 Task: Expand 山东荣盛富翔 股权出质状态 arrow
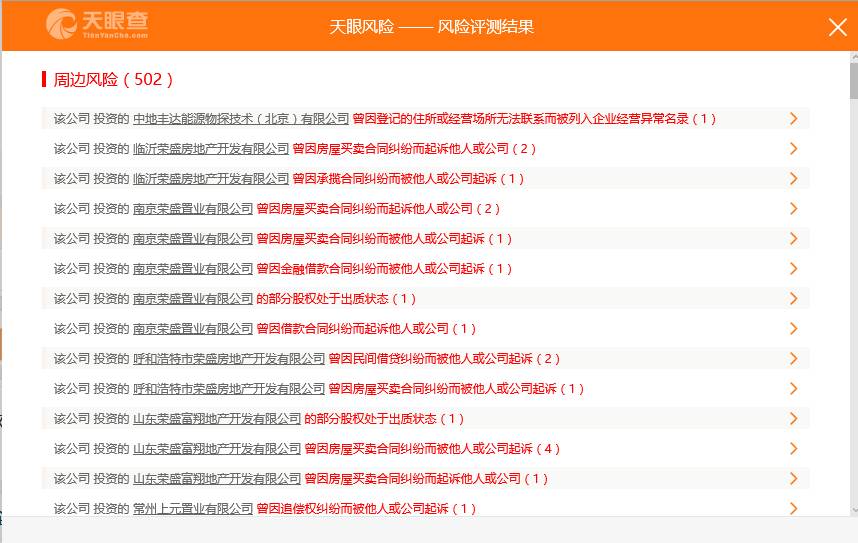point(793,419)
